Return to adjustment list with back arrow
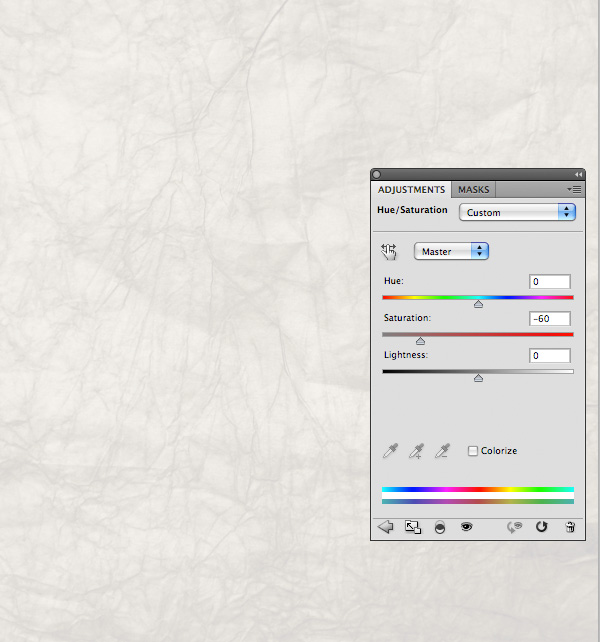This screenshot has height=642, width=600. point(386,527)
